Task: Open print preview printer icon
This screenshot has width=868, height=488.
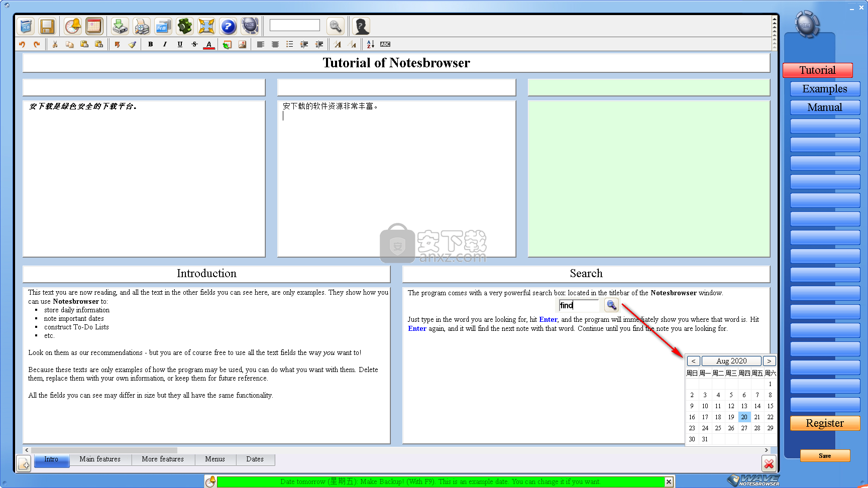Action: (x=142, y=26)
